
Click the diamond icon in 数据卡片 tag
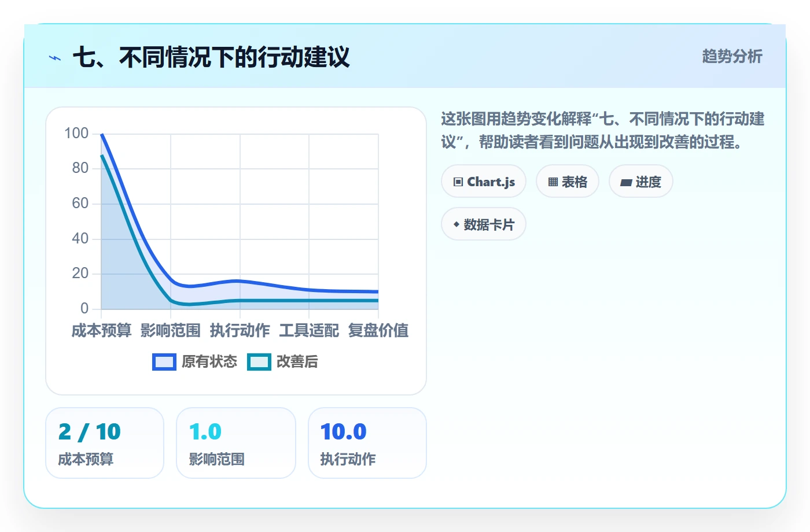456,224
